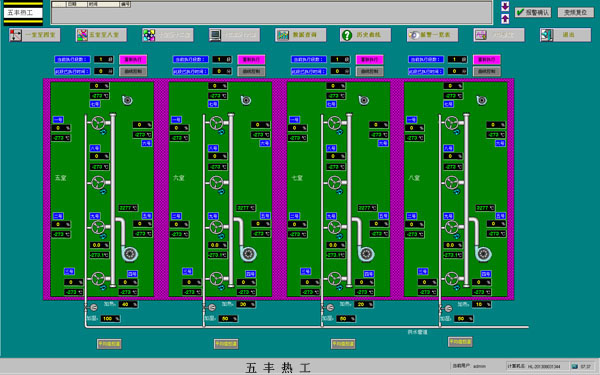Click the small exhaust fan atop 八室

[481, 100]
